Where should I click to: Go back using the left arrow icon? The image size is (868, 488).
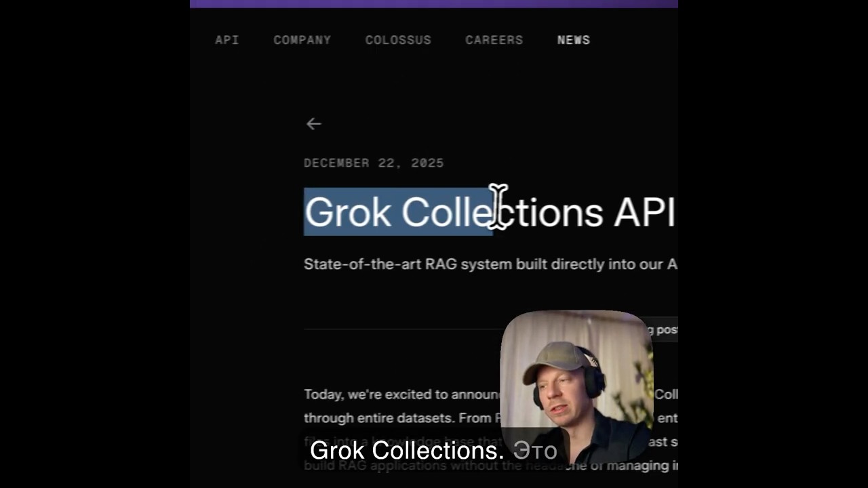click(313, 123)
